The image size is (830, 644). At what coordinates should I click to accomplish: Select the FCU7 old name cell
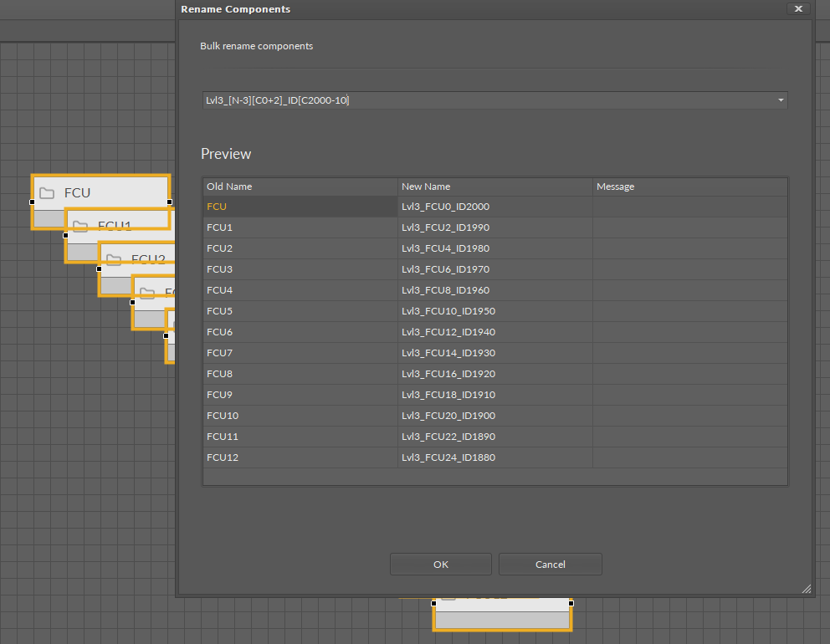coord(300,353)
